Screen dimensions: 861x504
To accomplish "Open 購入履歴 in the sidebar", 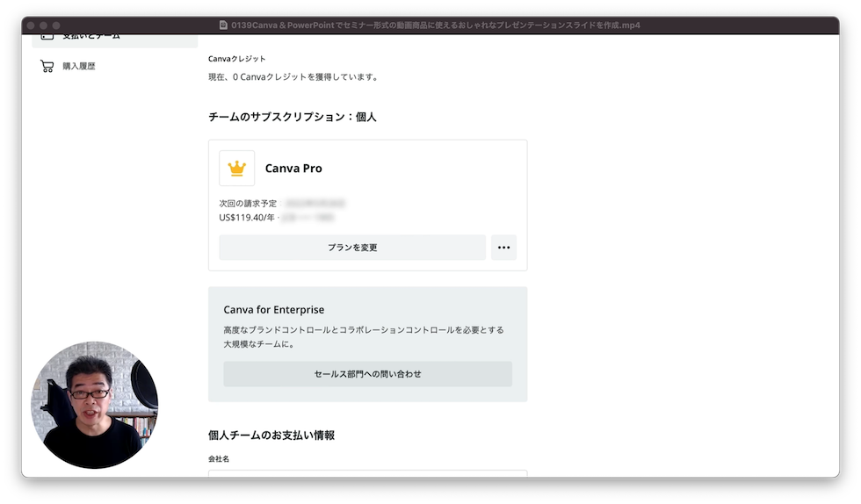I will click(78, 66).
